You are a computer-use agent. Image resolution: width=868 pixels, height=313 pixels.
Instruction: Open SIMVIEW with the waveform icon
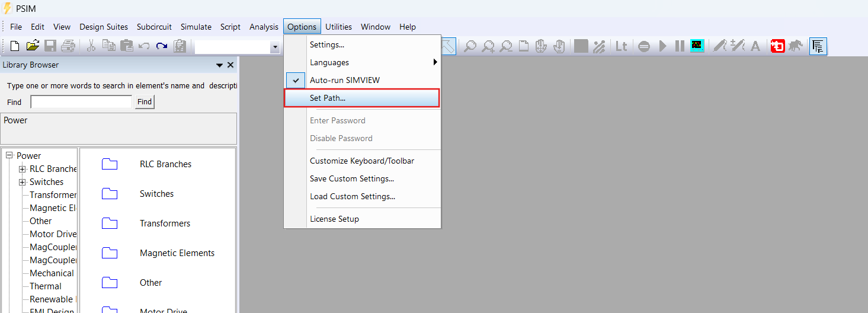pyautogui.click(x=697, y=46)
